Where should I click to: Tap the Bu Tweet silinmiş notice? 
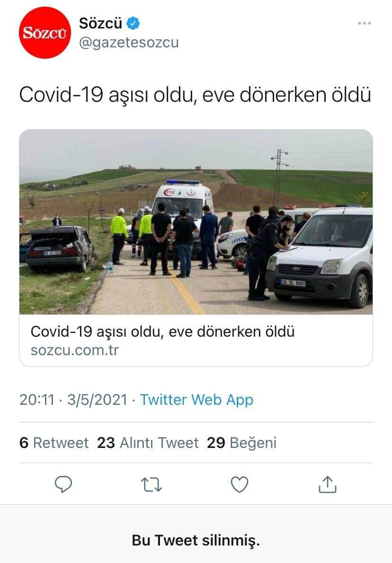tap(196, 540)
